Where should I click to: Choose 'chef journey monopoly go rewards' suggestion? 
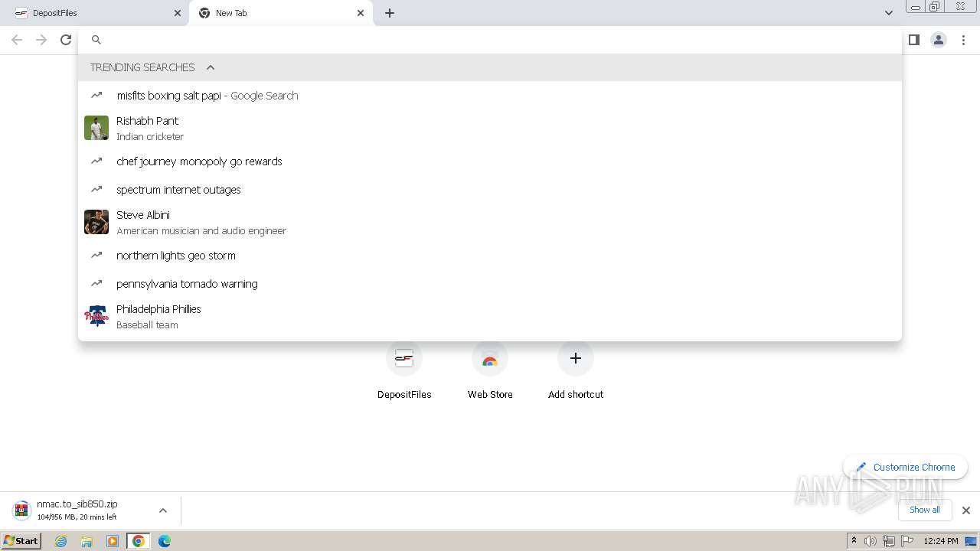pyautogui.click(x=490, y=161)
